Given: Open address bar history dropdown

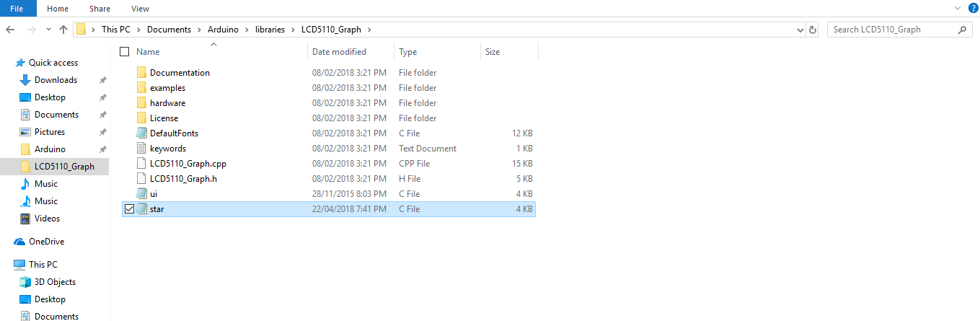Looking at the screenshot, I should (x=800, y=30).
